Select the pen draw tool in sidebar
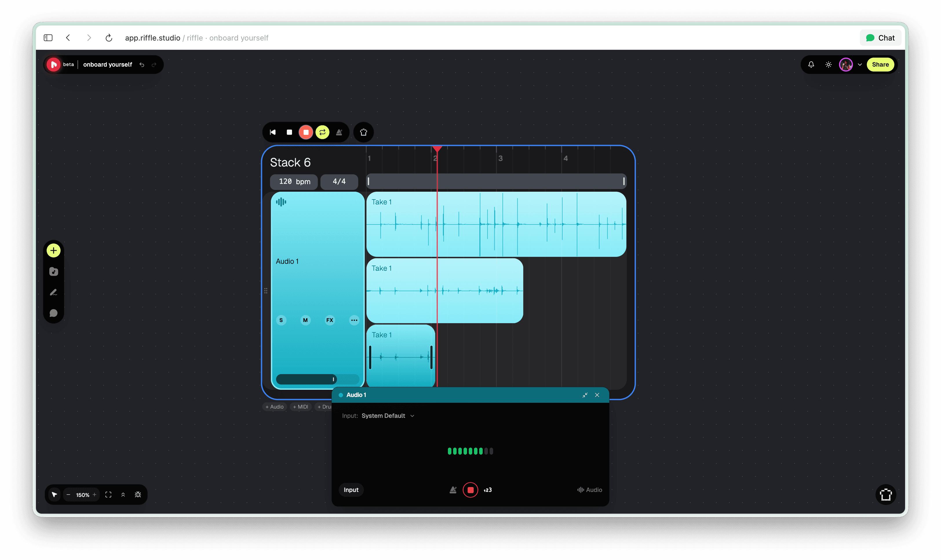The height and width of the screenshot is (560, 941). (54, 292)
